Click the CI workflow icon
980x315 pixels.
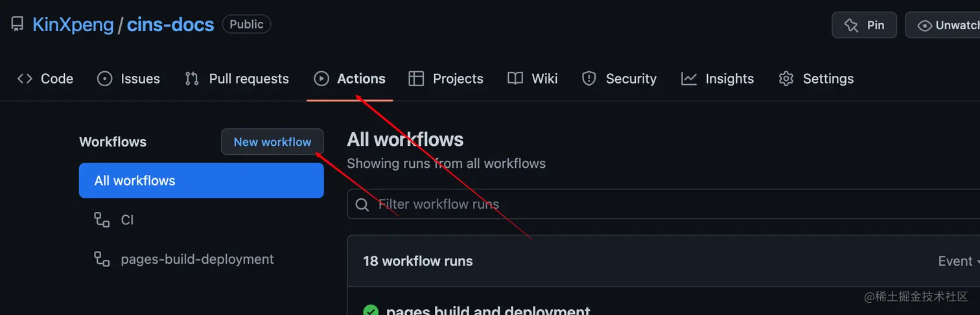(x=102, y=220)
